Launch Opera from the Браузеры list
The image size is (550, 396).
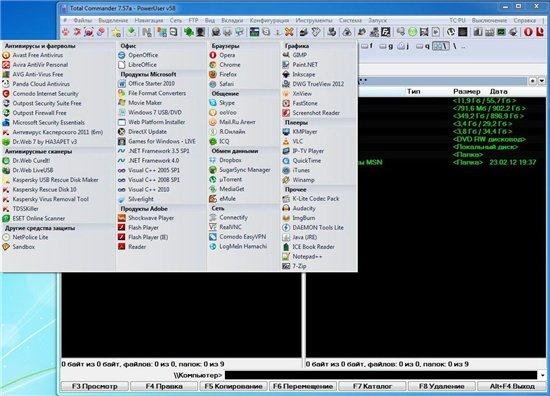click(x=222, y=55)
